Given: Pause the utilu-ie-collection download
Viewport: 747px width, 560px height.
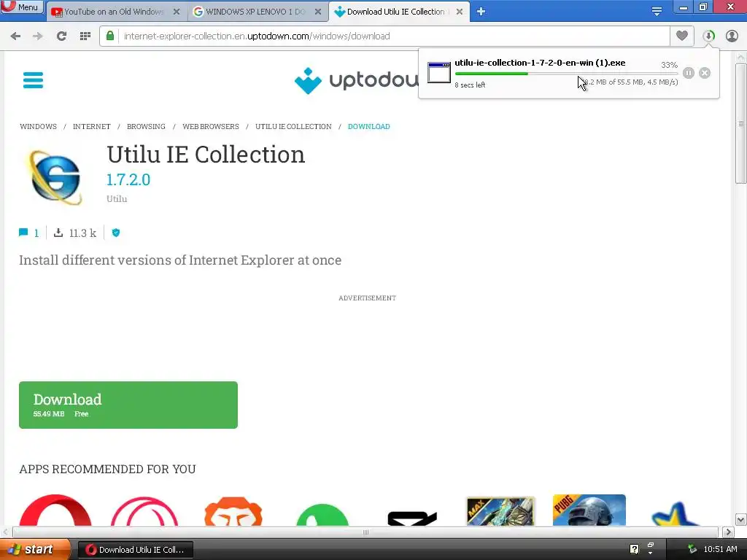Looking at the screenshot, I should click(x=689, y=73).
